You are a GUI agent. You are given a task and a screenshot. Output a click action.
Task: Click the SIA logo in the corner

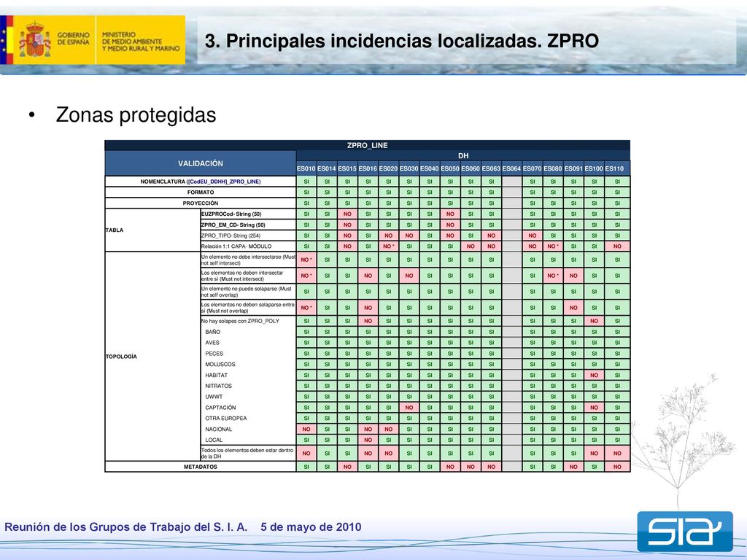click(x=685, y=532)
